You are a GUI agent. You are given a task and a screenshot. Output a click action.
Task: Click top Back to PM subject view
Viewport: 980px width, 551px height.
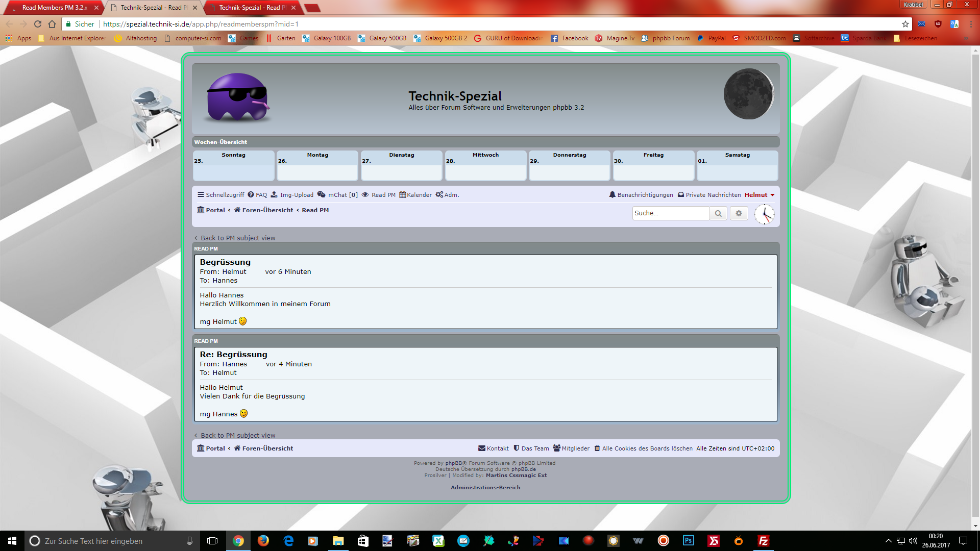[237, 238]
